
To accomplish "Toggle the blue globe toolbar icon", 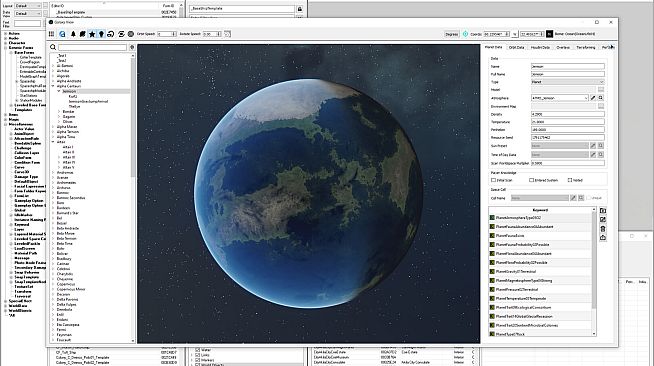I will coord(62,34).
